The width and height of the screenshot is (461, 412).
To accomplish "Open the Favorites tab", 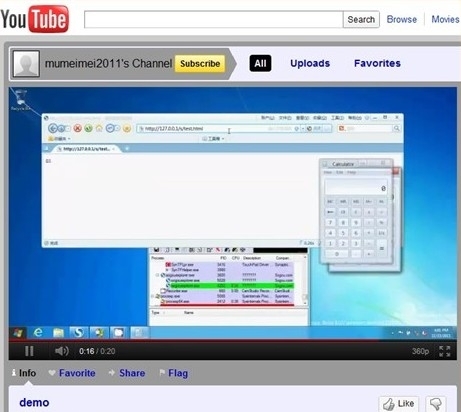I will pyautogui.click(x=377, y=63).
